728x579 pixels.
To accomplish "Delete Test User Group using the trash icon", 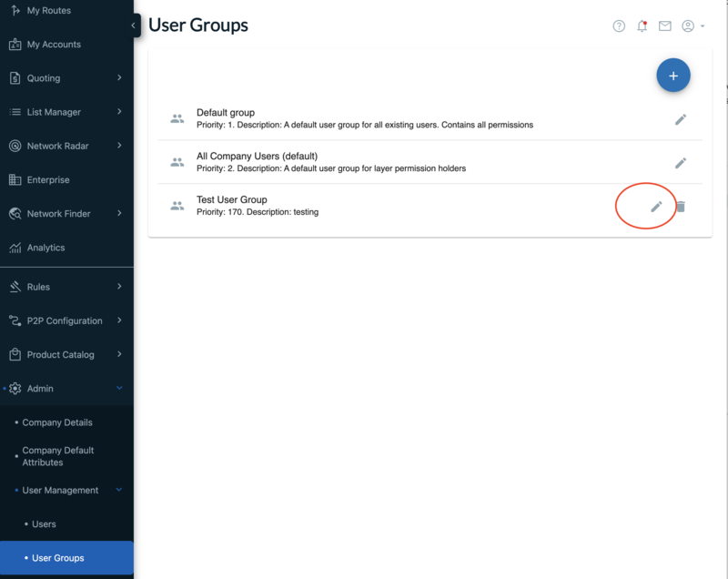I will 681,206.
